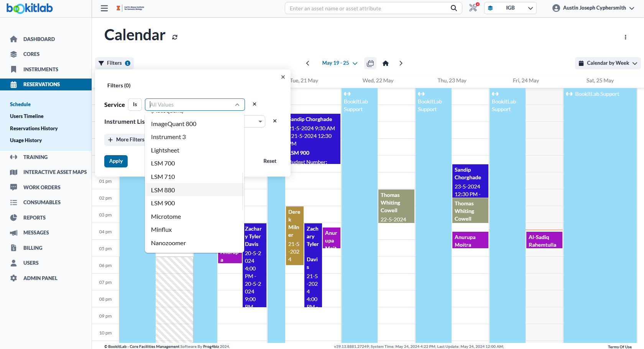Click the Billing invoice icon
This screenshot has height=349, width=644.
pyautogui.click(x=14, y=248)
